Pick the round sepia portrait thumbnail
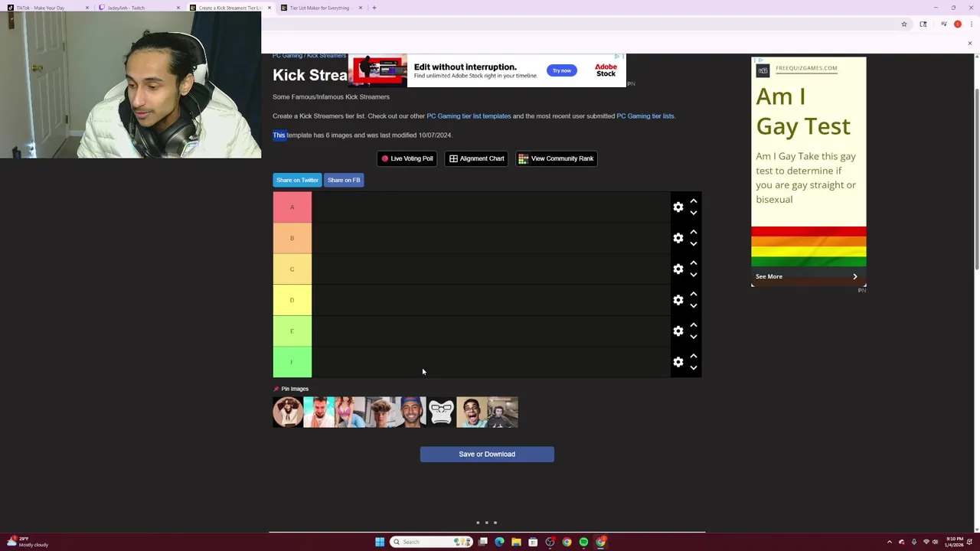The image size is (980, 551). click(288, 412)
